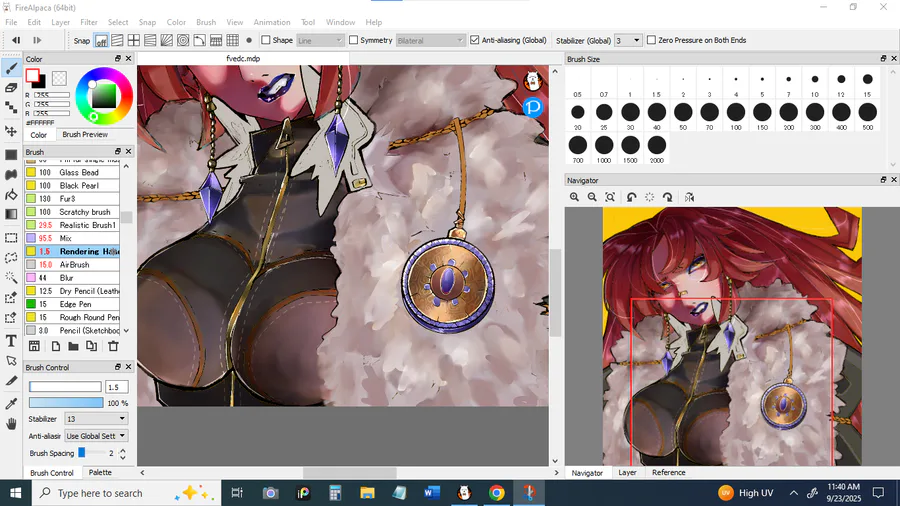Float the Color panel
900x506 pixels.
[x=118, y=59]
